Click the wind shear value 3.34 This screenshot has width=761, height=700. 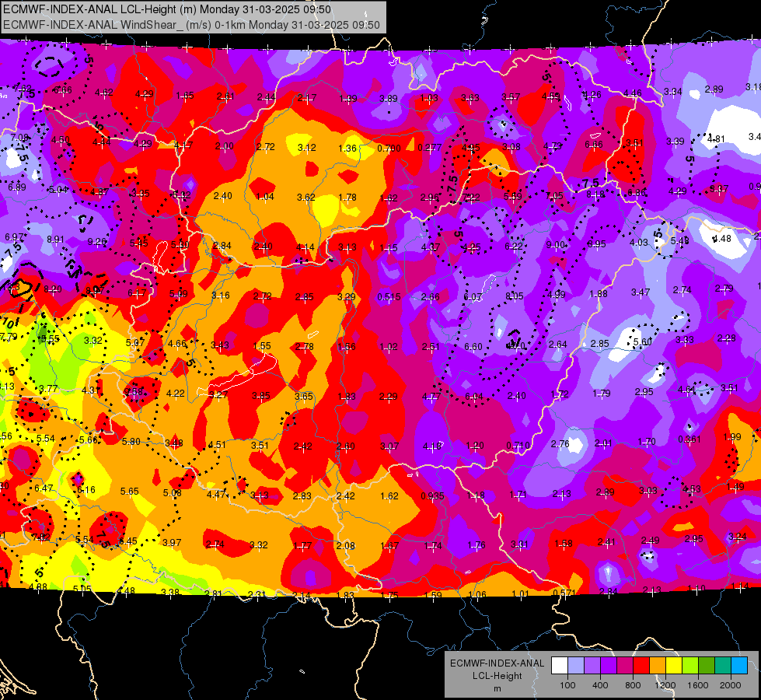pos(673,91)
